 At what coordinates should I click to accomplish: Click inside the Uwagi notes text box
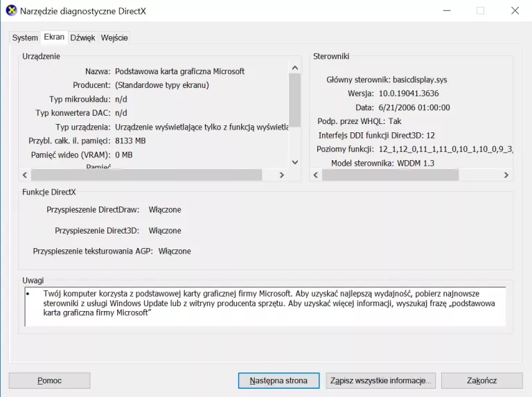[265, 306]
